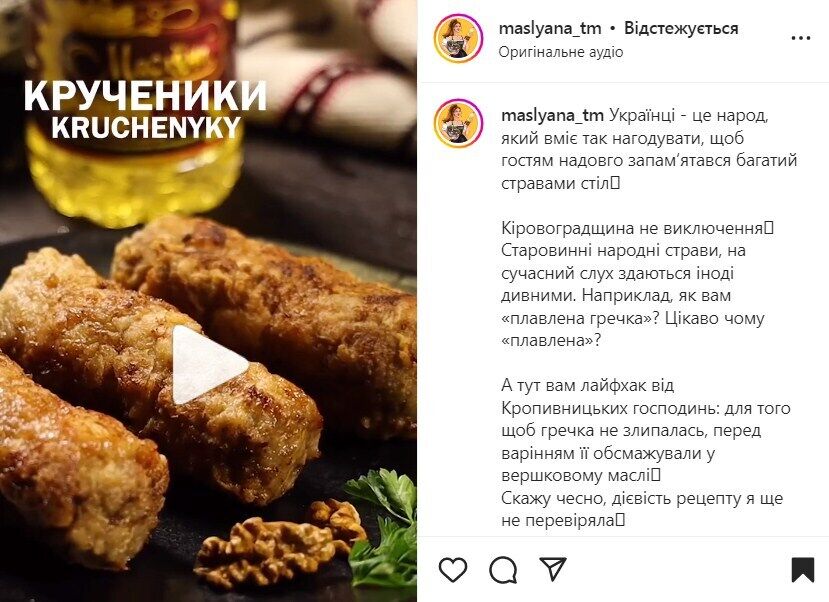Toggle the saved bookmark icon
Image resolution: width=829 pixels, height=602 pixels.
(x=803, y=570)
